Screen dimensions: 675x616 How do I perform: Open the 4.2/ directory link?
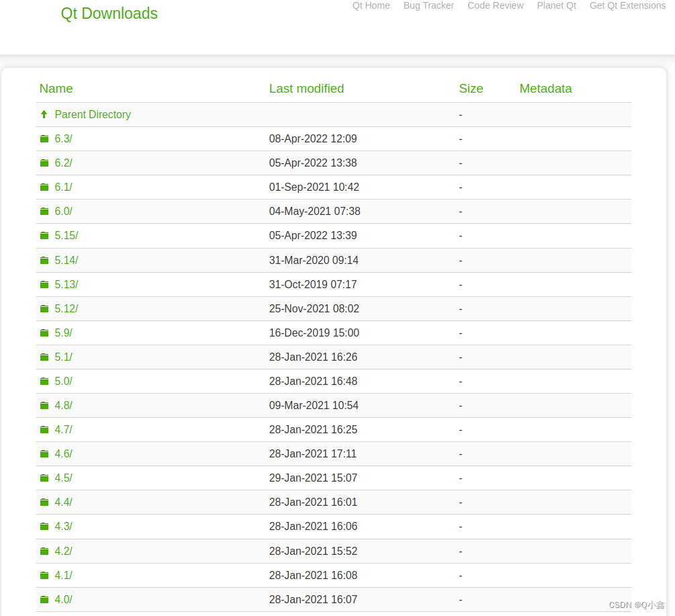(63, 551)
